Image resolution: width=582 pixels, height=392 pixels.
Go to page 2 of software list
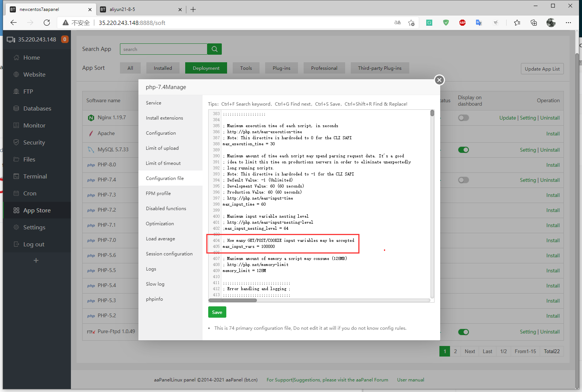point(455,351)
